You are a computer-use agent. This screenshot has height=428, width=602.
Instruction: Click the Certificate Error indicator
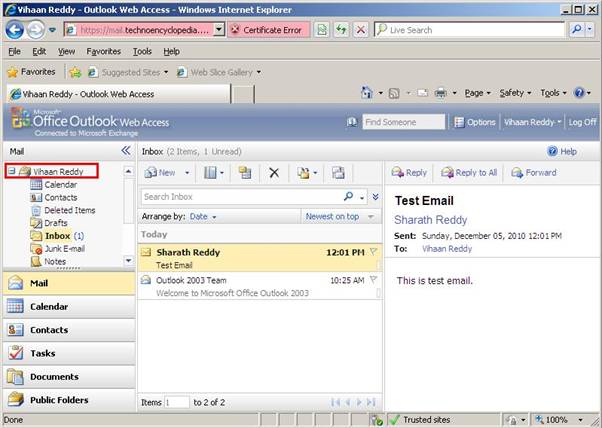[269, 30]
